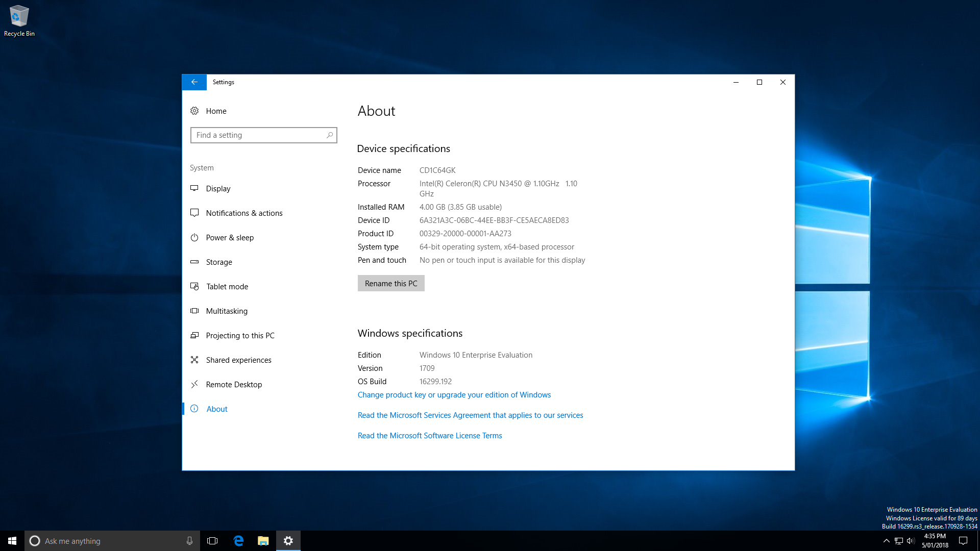Click the Display monitor icon

tap(194, 188)
